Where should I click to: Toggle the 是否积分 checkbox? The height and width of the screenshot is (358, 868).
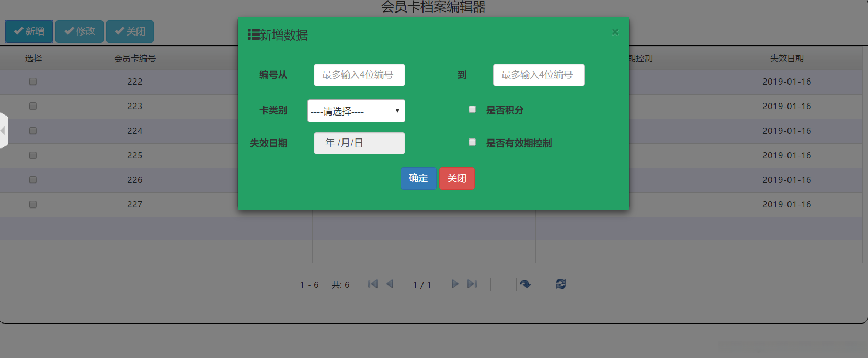coord(472,109)
